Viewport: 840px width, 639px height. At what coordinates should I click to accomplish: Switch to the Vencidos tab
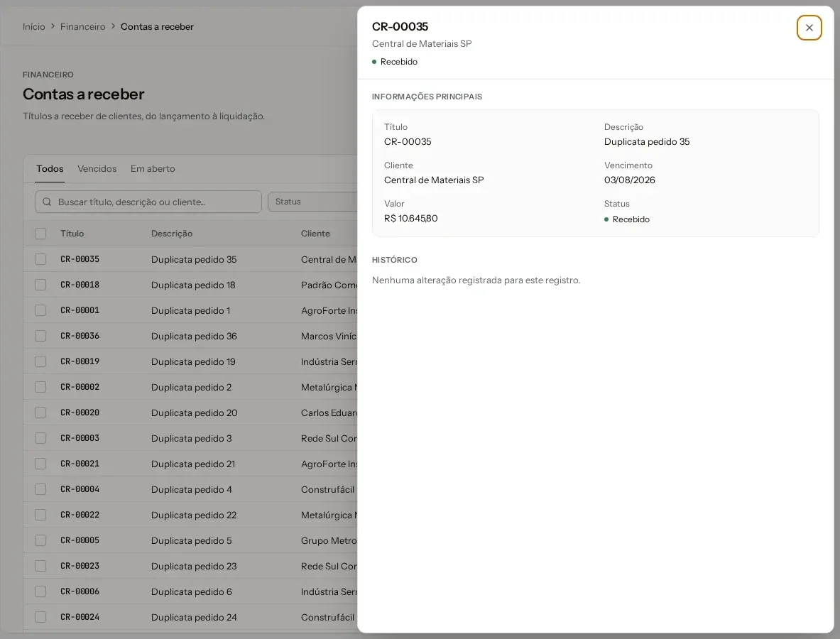point(97,169)
